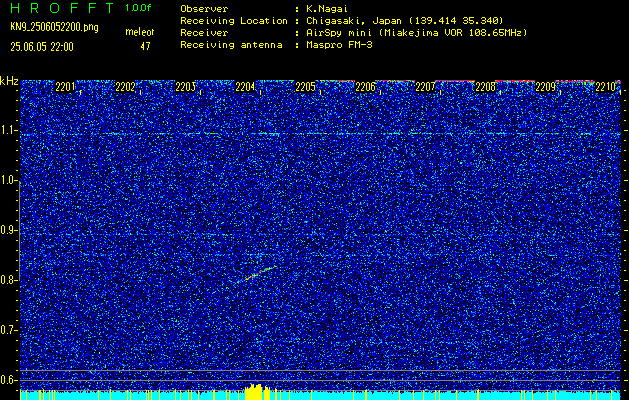Image resolution: width=629 pixels, height=400 pixels.
Task: Click the 2205 time marker
Action: click(x=305, y=87)
